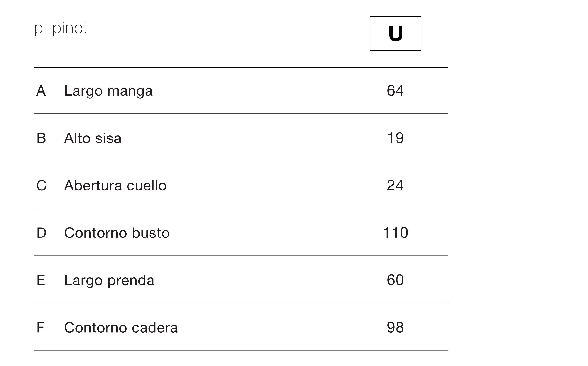Click the letter B row marker
The height and width of the screenshot is (366, 588).
coord(41,138)
